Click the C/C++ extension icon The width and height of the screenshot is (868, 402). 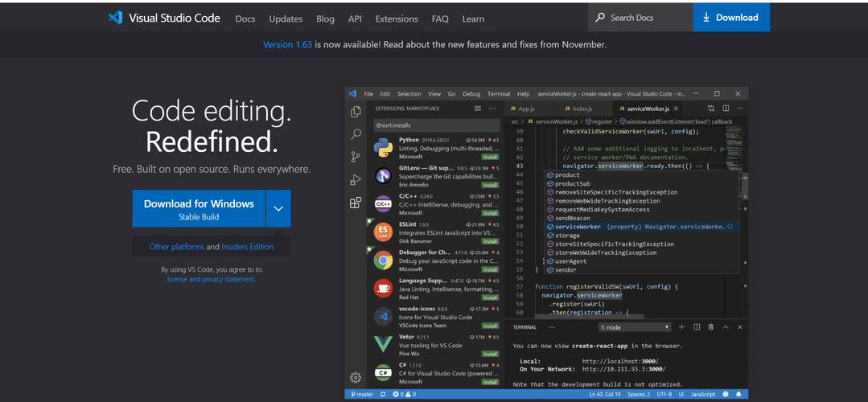point(383,204)
